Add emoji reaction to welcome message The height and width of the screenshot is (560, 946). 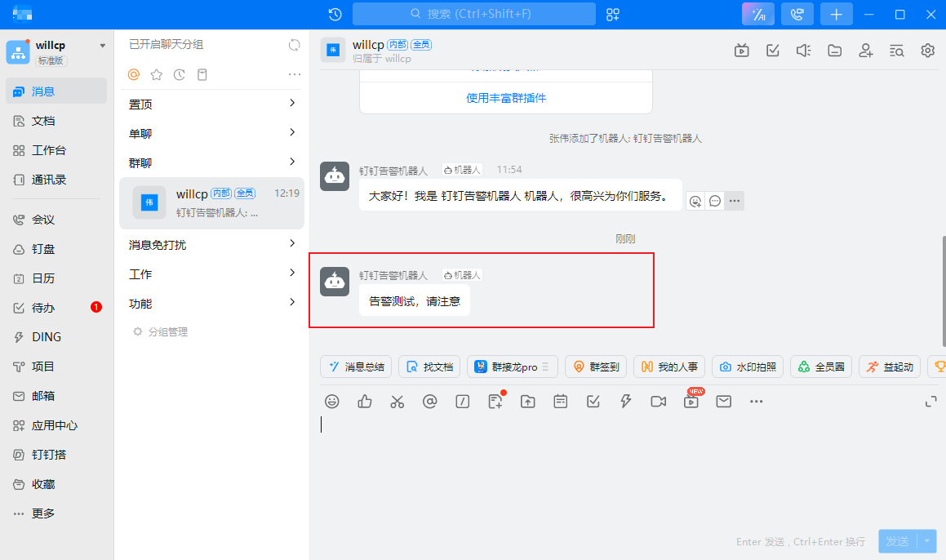695,201
